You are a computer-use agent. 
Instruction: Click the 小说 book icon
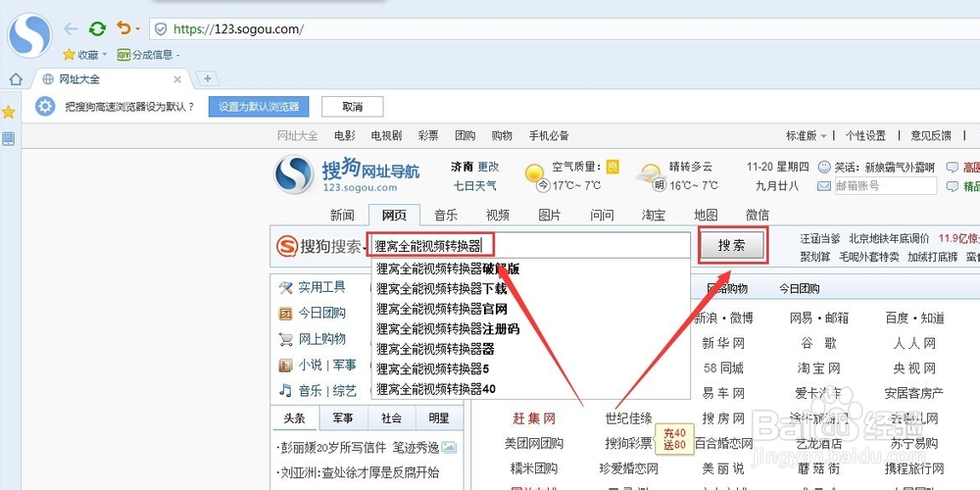[x=285, y=365]
